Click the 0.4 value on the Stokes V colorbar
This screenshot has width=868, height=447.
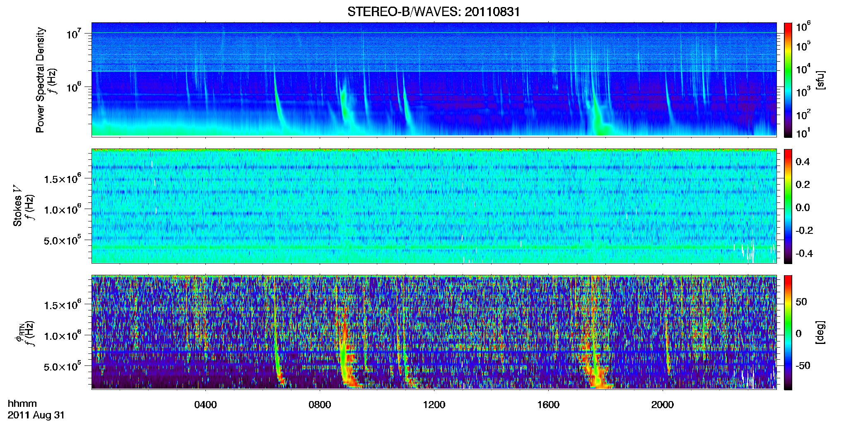coord(803,162)
